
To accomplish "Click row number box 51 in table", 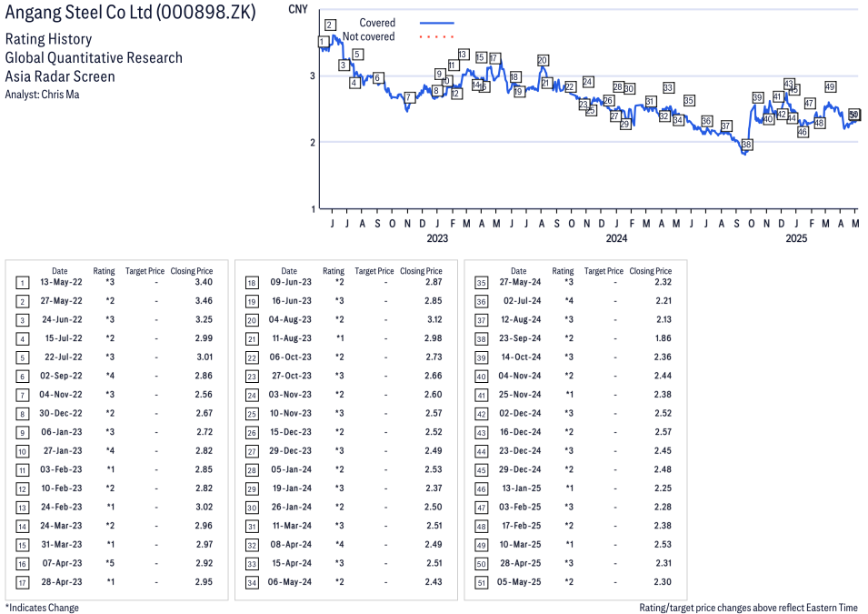I will [481, 583].
